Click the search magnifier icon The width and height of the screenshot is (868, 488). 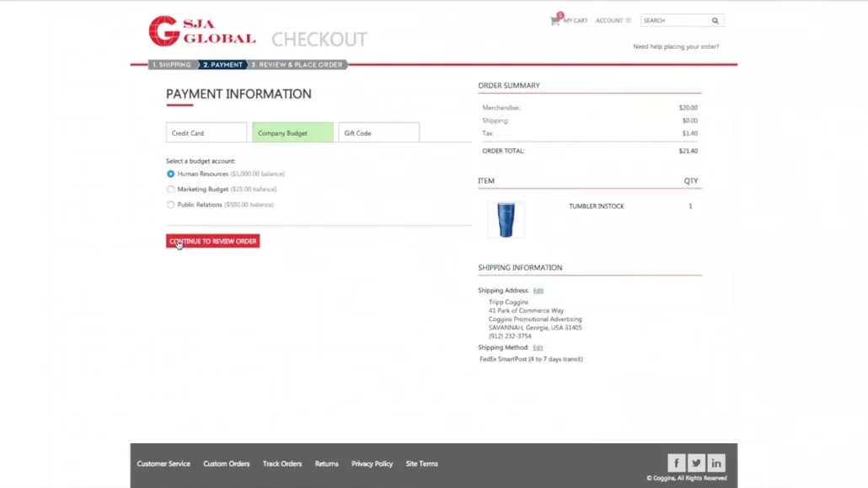pyautogui.click(x=715, y=20)
